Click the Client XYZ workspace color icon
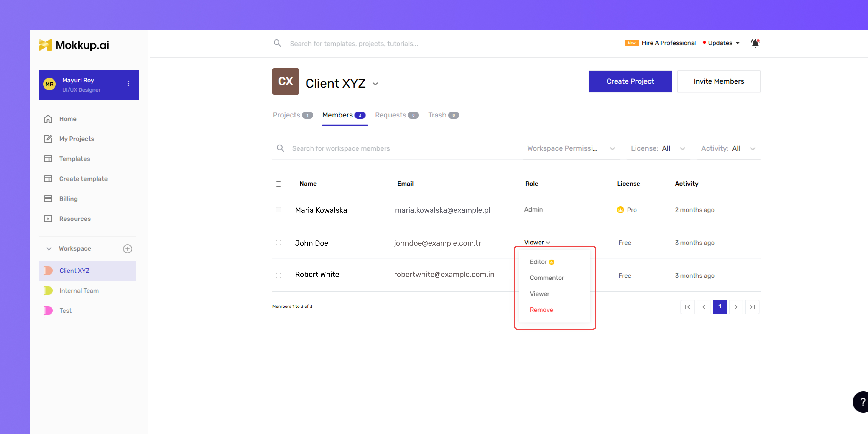Screen dimensions: 868x434 click(48, 271)
